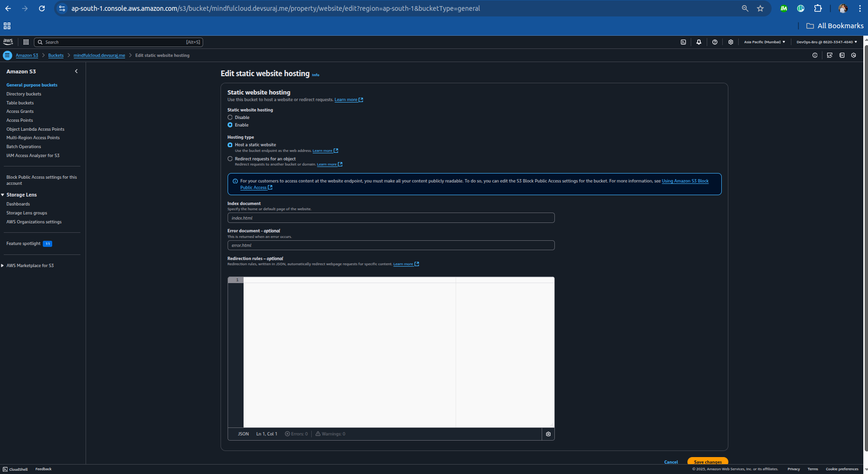Open the browser extensions puzzle icon

(818, 8)
